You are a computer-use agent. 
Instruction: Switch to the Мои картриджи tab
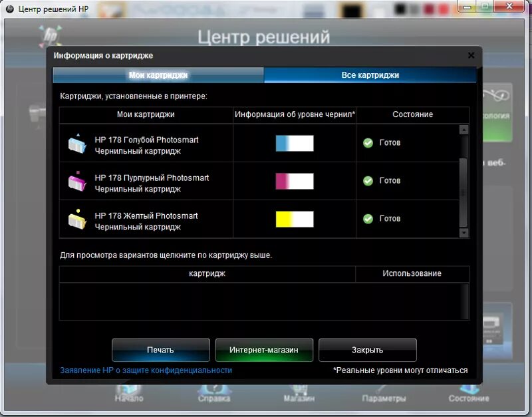point(158,75)
